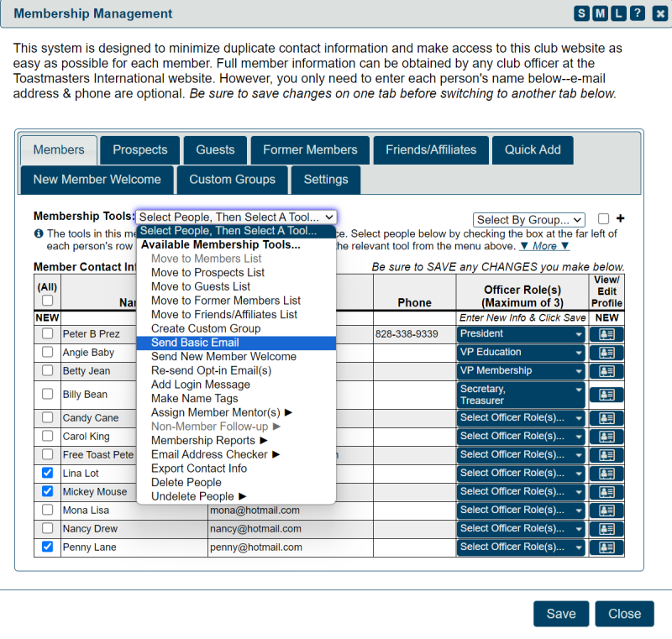Switch to the Prospects tab
This screenshot has height=639, width=672.
(139, 150)
